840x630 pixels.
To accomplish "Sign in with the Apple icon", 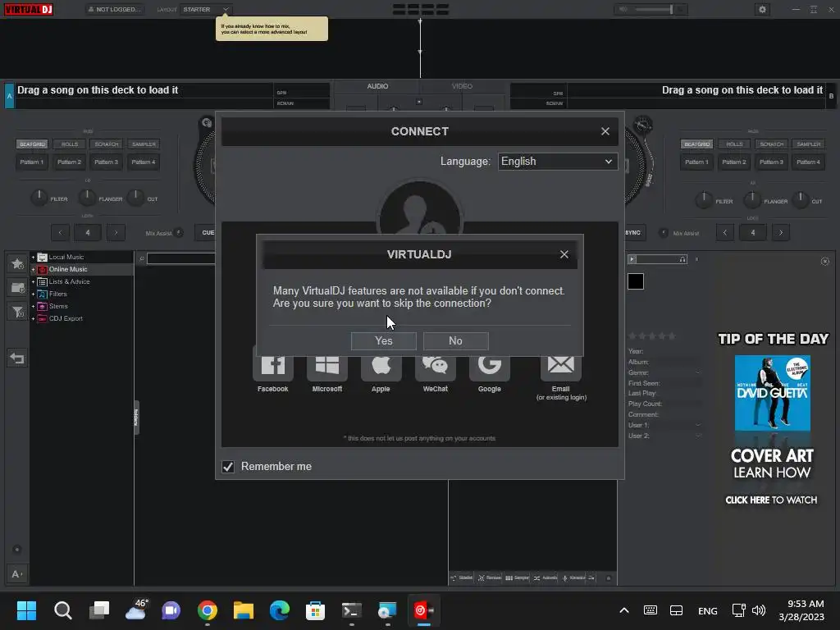I will (381, 367).
